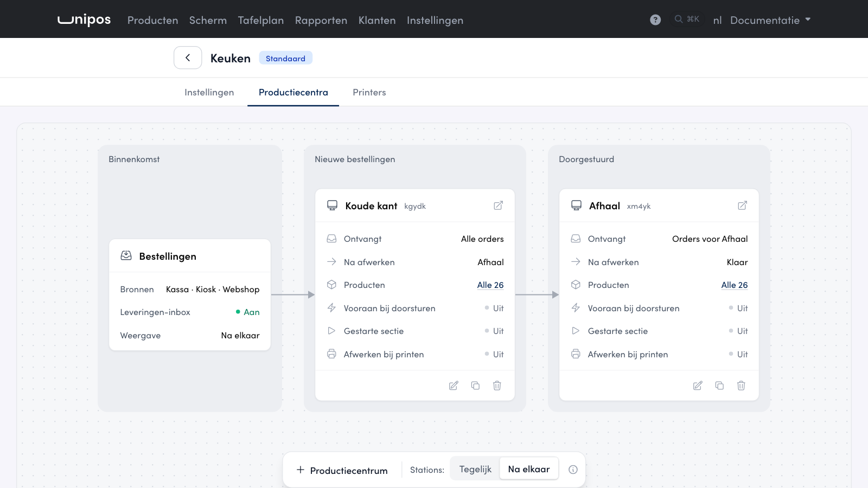Screen dimensions: 868x488
Task: Toggle Vooraan bij doorsturen for Koude kant
Action: (x=494, y=308)
